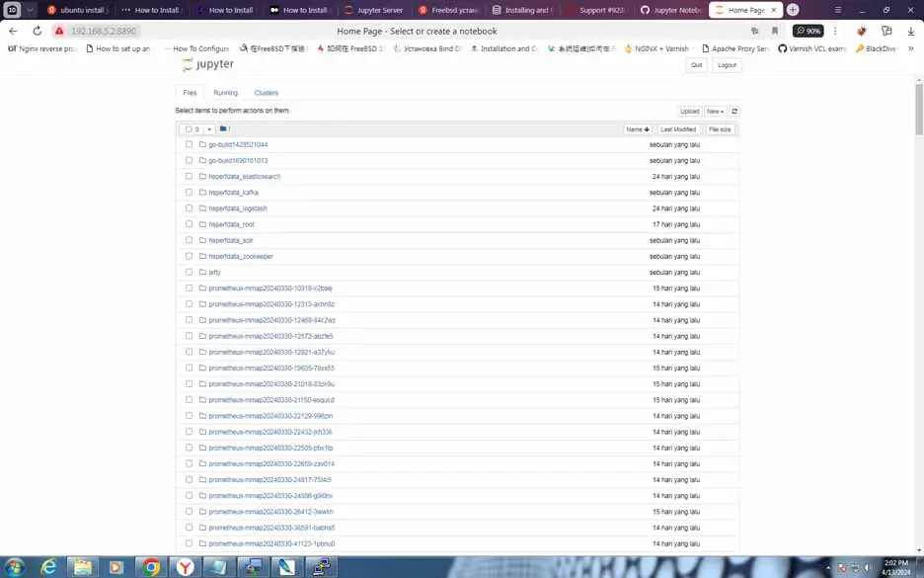Open the jetty folder

[214, 272]
